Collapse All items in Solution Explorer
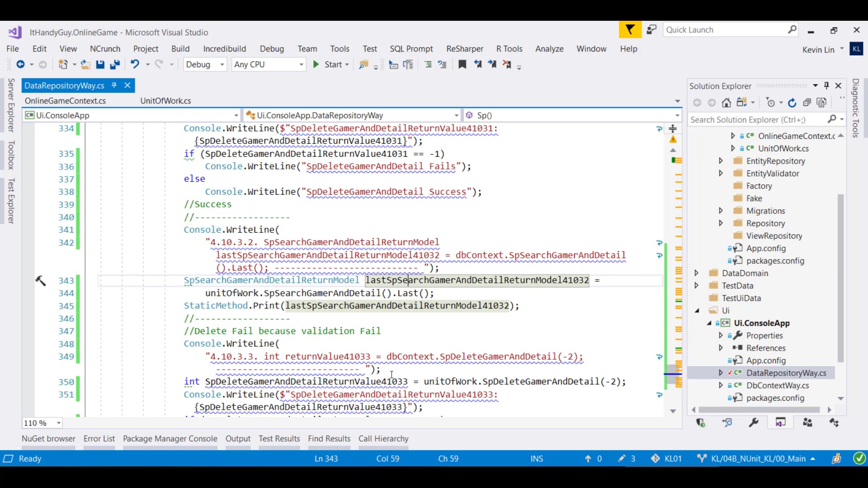This screenshot has height=488, width=868. click(807, 103)
